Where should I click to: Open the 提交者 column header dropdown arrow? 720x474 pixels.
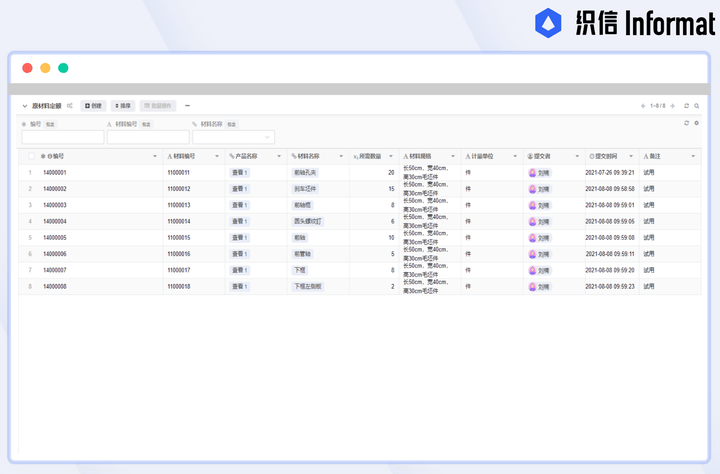coord(577,157)
